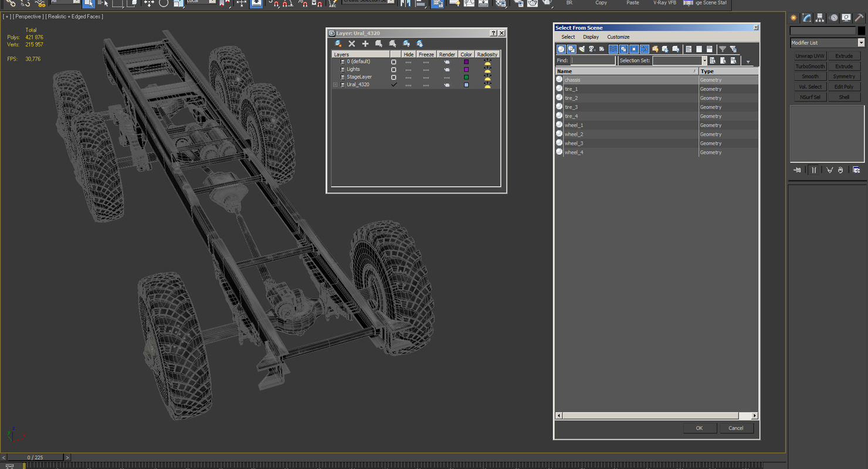The width and height of the screenshot is (868, 469).
Task: Select wheel_2 row in object list
Action: tap(656, 134)
